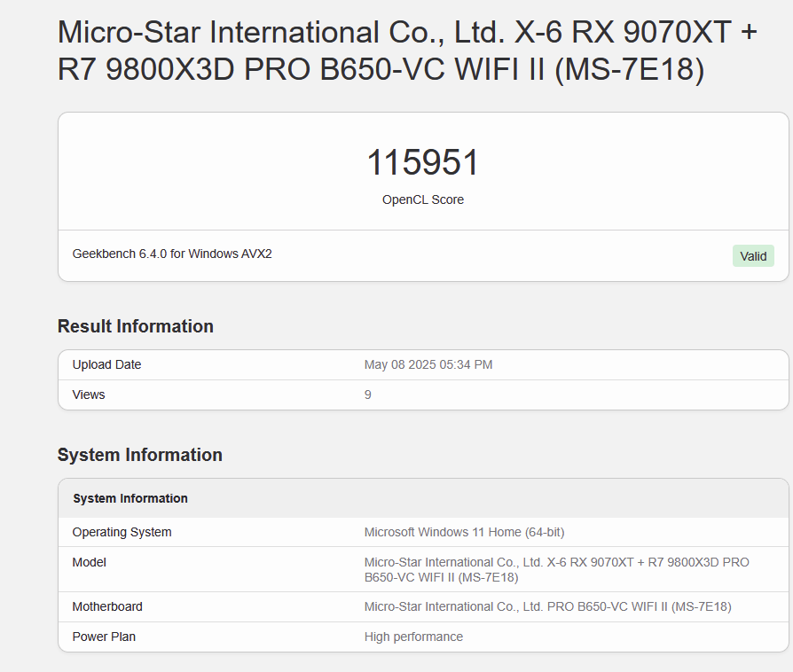793x672 pixels.
Task: Click the System Information table header row
Action: point(423,498)
